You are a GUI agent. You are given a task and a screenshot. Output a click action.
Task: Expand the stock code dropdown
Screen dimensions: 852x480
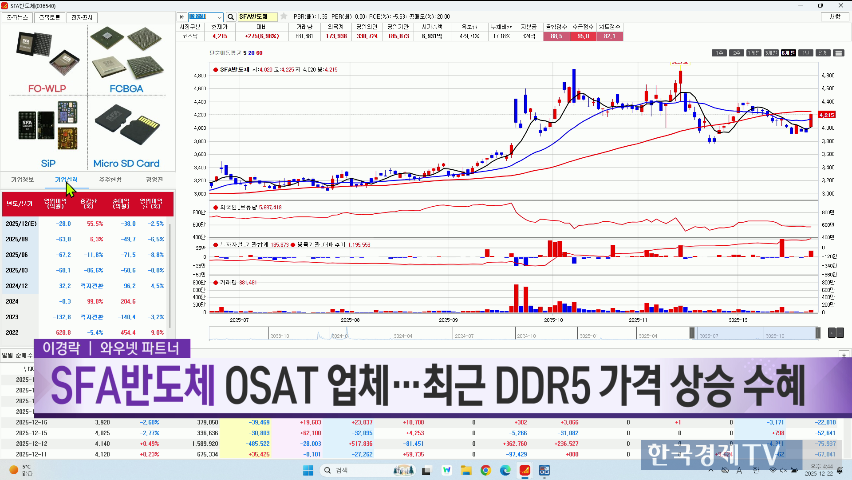pyautogui.click(x=221, y=18)
